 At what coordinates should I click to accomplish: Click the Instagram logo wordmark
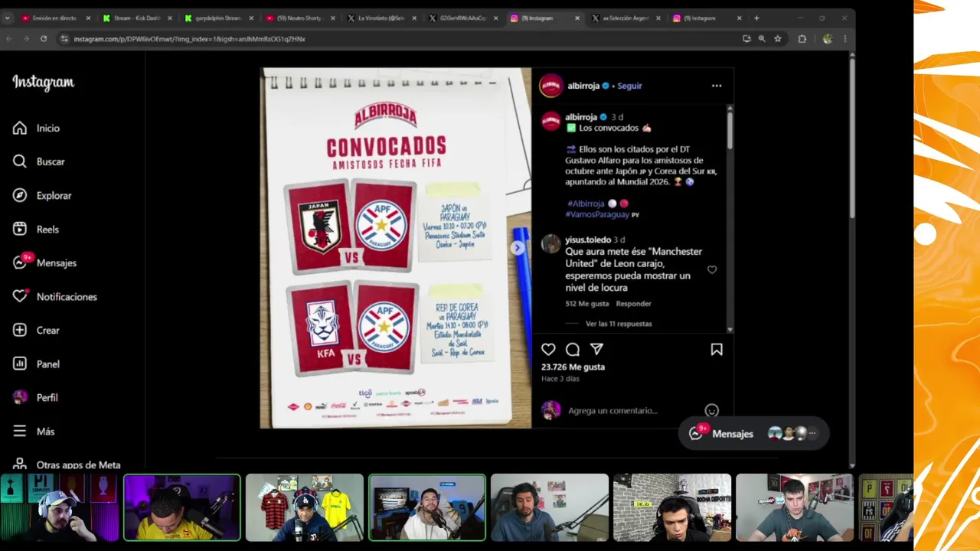pos(43,83)
